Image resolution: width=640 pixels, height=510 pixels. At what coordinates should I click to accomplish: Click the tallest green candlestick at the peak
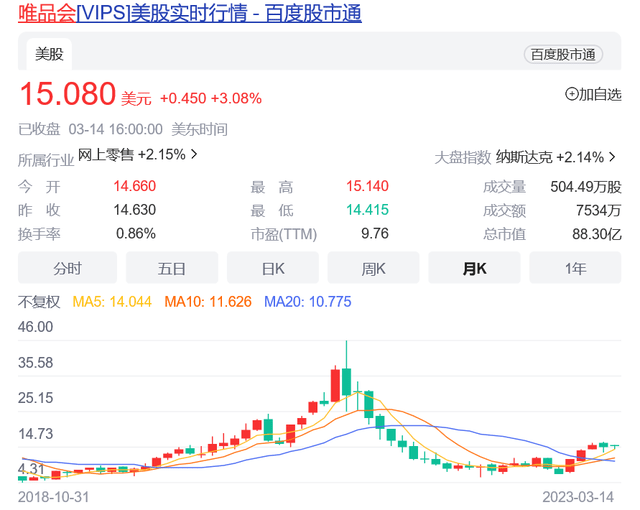click(x=346, y=381)
